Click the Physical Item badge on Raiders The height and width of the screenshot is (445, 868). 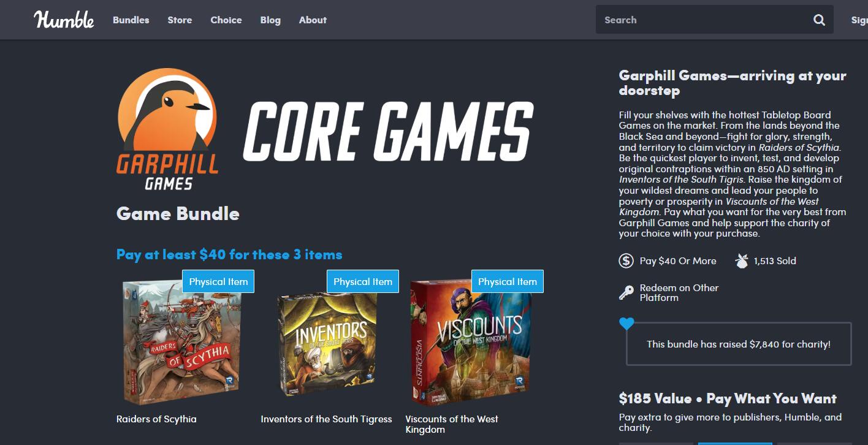click(218, 281)
